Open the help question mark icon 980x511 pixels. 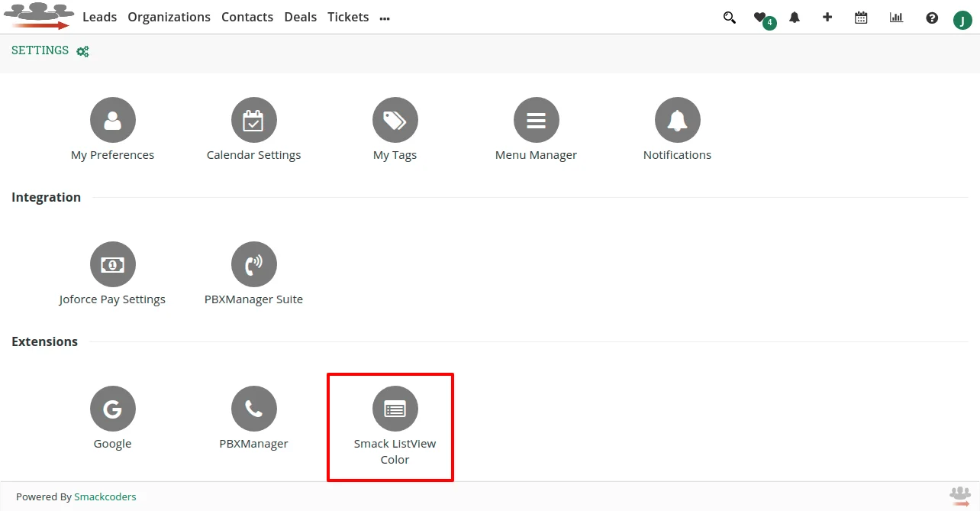click(x=931, y=17)
